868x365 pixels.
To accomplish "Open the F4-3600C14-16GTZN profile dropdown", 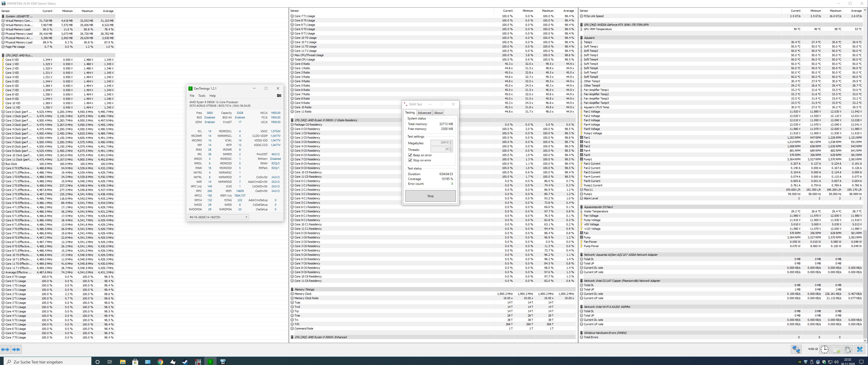I will click(x=246, y=217).
